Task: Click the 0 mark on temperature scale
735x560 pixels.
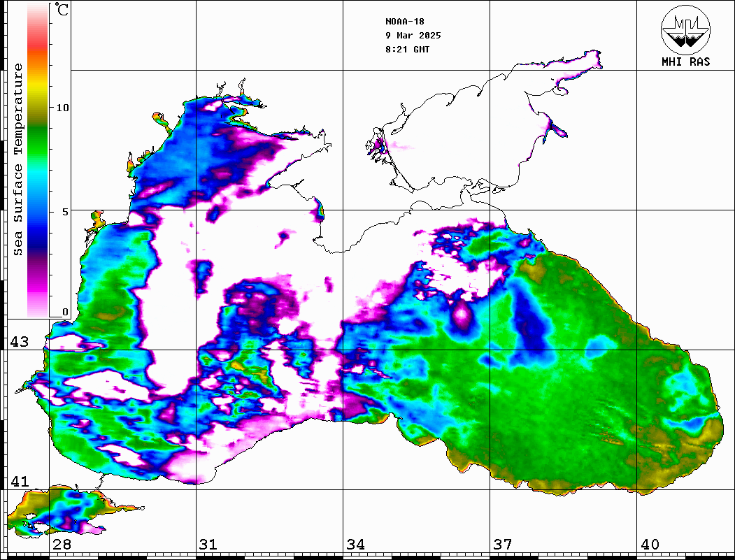Action: coord(65,312)
